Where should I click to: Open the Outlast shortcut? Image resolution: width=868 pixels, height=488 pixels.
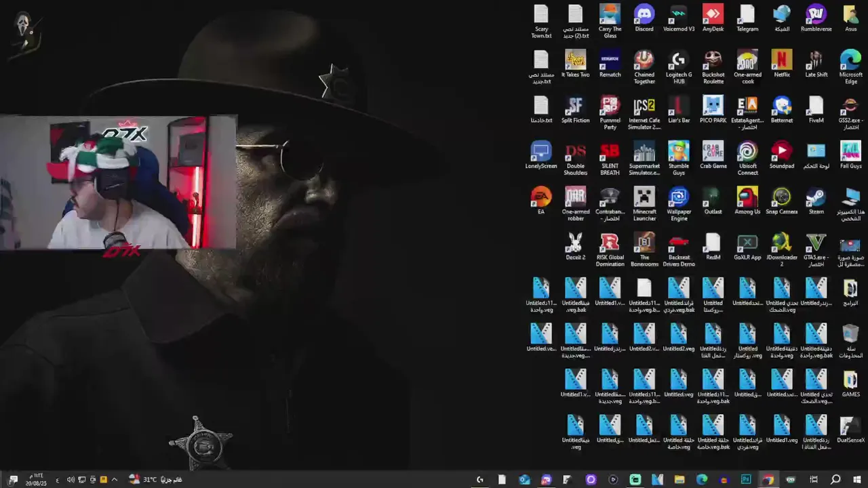coord(713,201)
